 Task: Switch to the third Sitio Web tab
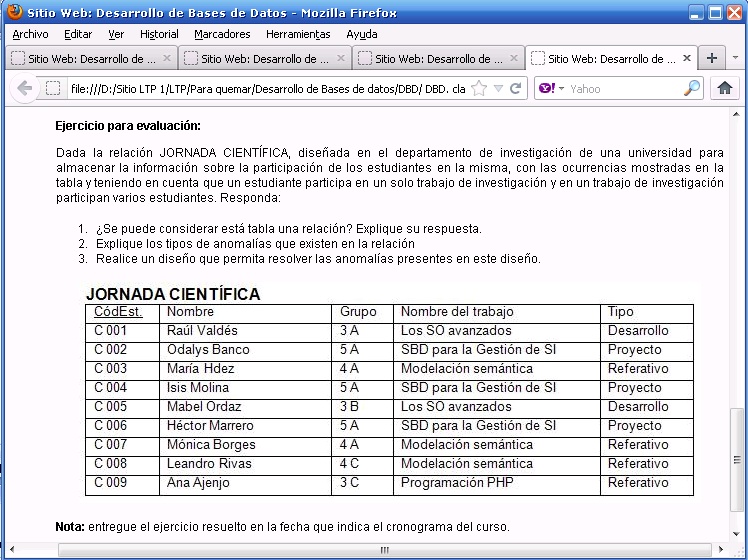click(436, 59)
